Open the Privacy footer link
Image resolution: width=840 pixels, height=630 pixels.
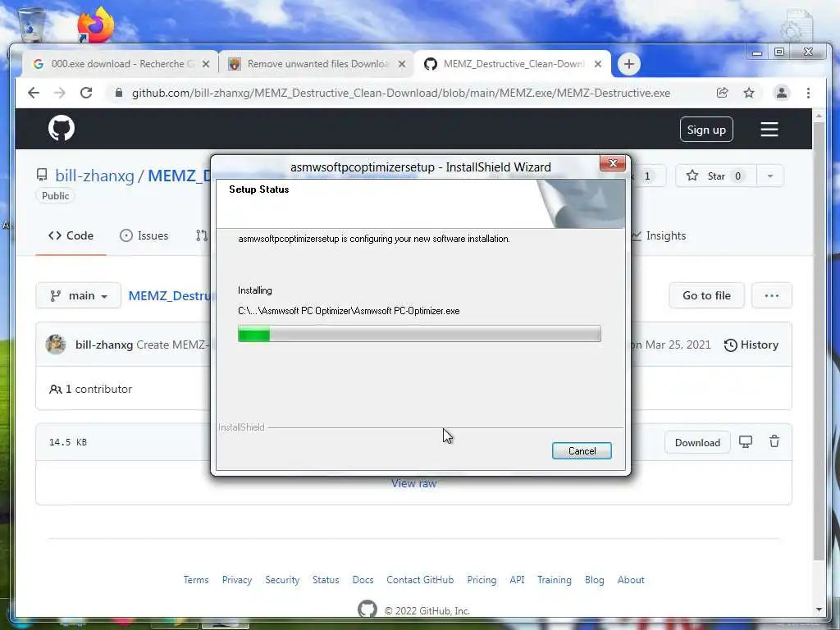(237, 580)
